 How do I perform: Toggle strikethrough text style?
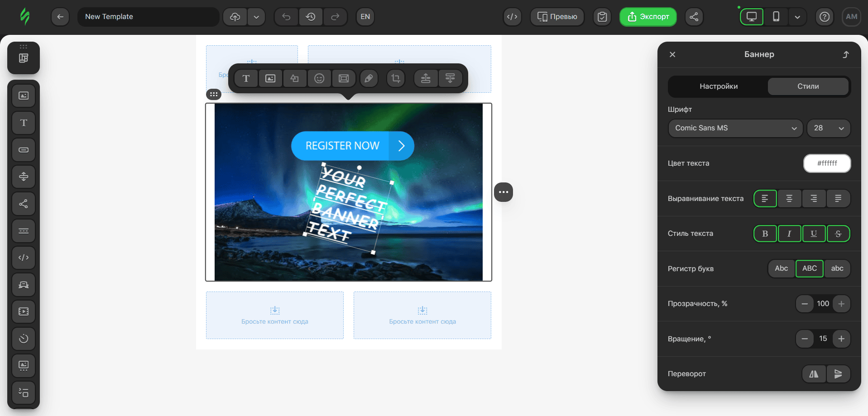(x=838, y=234)
